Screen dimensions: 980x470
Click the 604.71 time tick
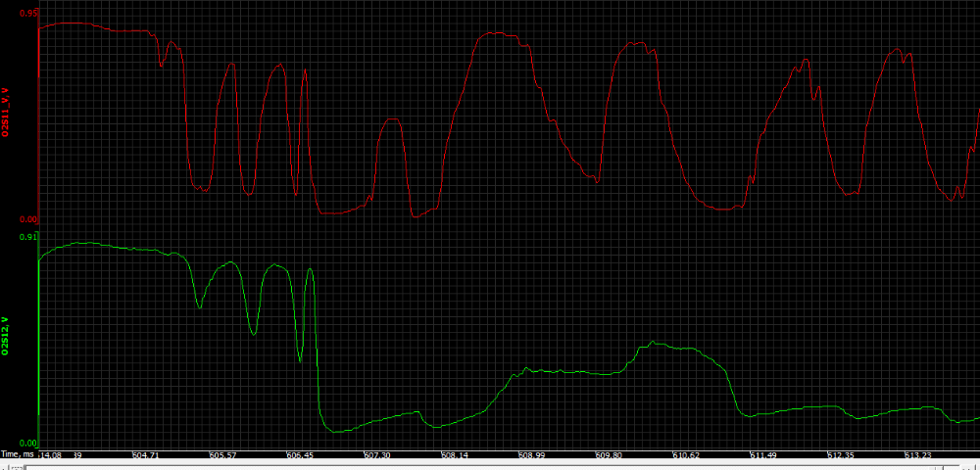point(146,455)
